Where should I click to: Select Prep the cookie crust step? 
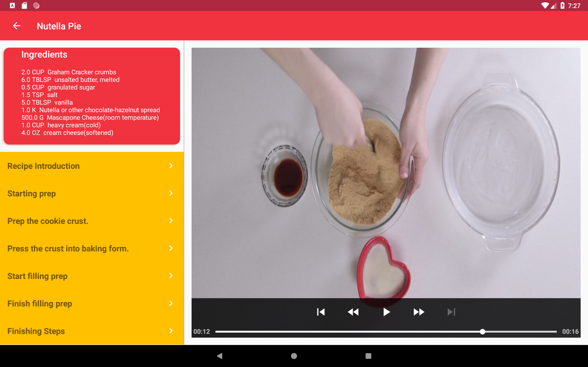(x=48, y=221)
